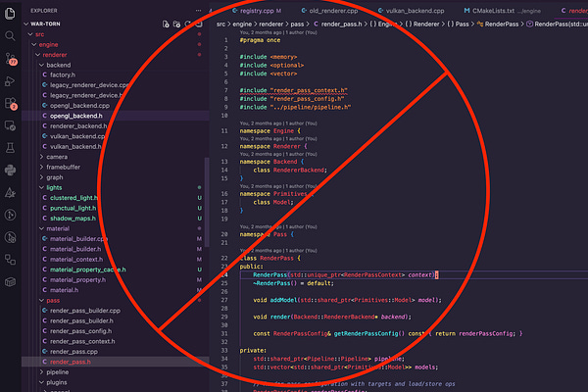
Task: Click the circled branch-arrow activity bar icon
Action: [x=10, y=215]
